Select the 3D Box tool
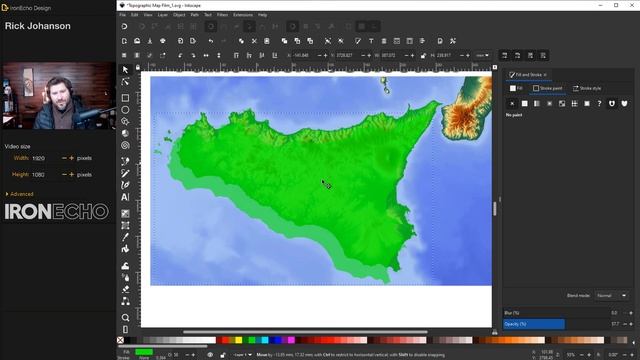The width and height of the screenshot is (640, 360). (x=125, y=133)
